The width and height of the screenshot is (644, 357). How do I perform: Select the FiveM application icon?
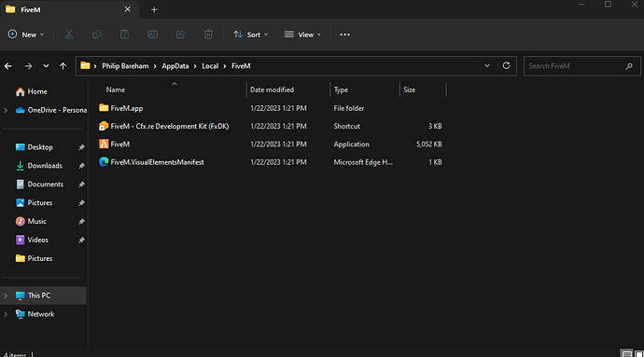tap(104, 144)
